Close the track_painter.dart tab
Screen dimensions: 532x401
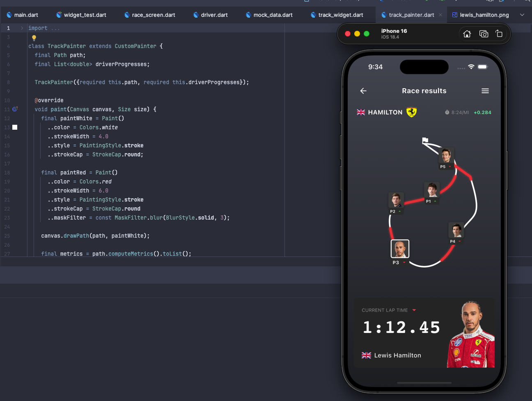pos(440,15)
